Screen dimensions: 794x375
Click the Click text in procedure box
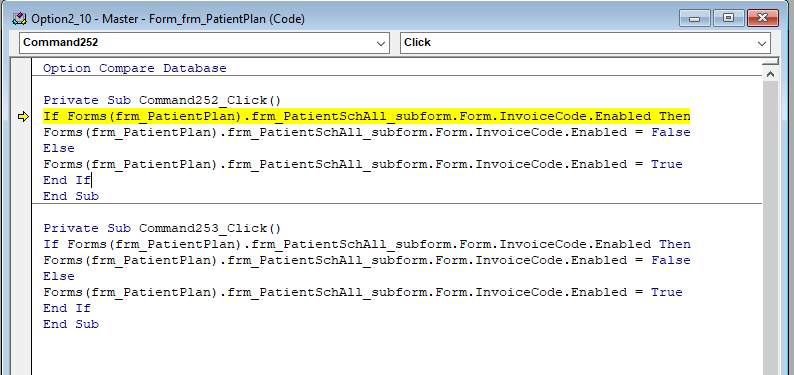(417, 43)
